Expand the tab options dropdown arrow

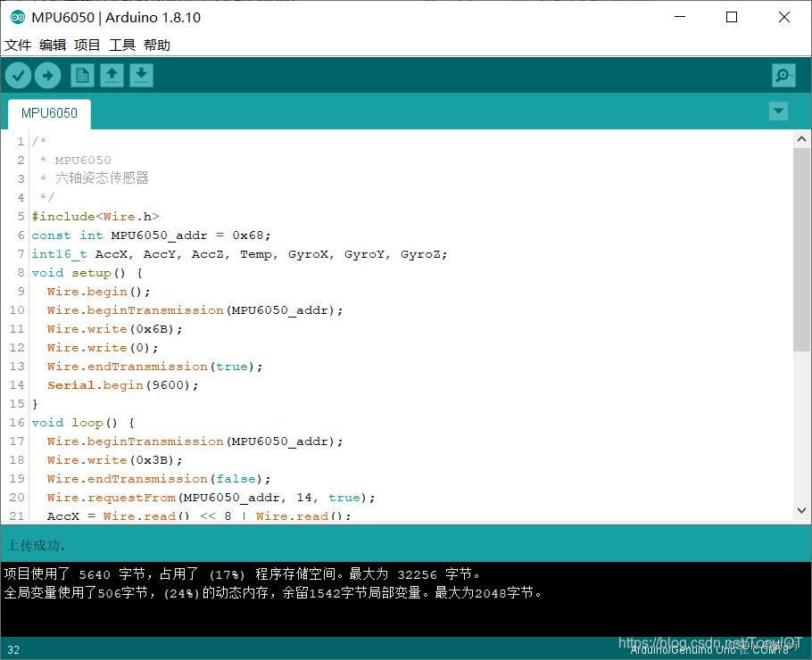778,111
